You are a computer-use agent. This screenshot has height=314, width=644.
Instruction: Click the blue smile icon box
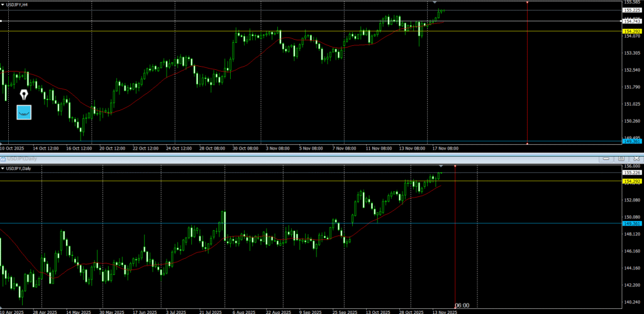24,113
